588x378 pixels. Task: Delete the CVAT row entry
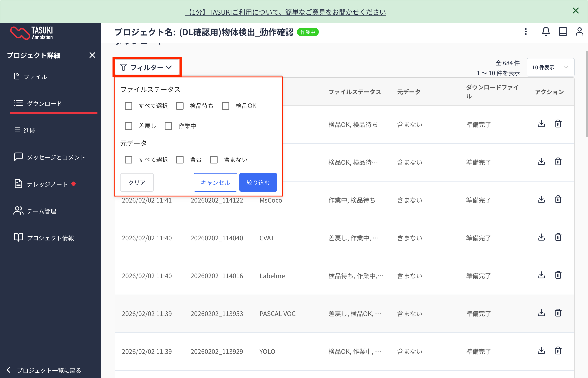(x=558, y=237)
